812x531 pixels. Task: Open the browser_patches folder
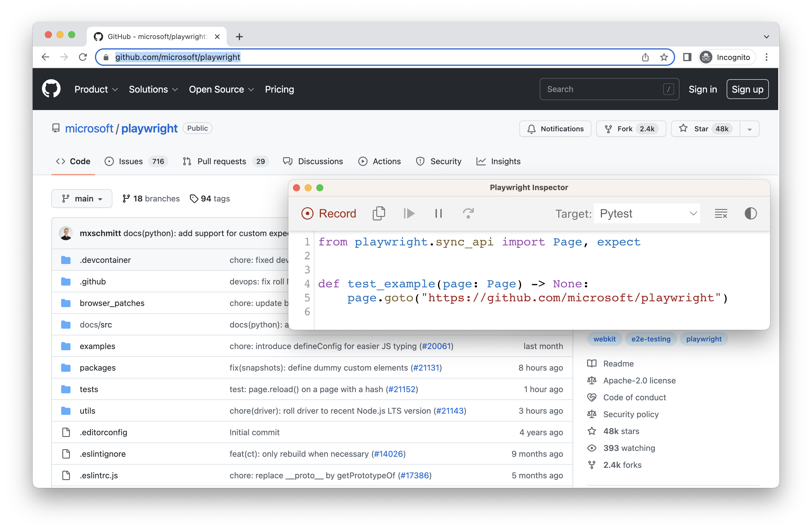click(x=112, y=303)
